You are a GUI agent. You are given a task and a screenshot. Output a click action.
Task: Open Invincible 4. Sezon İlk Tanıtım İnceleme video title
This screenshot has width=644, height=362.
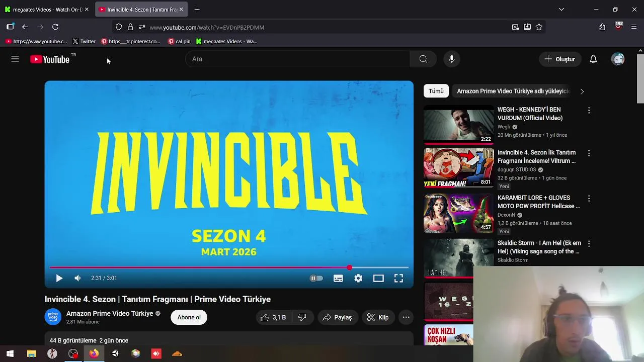(x=536, y=156)
